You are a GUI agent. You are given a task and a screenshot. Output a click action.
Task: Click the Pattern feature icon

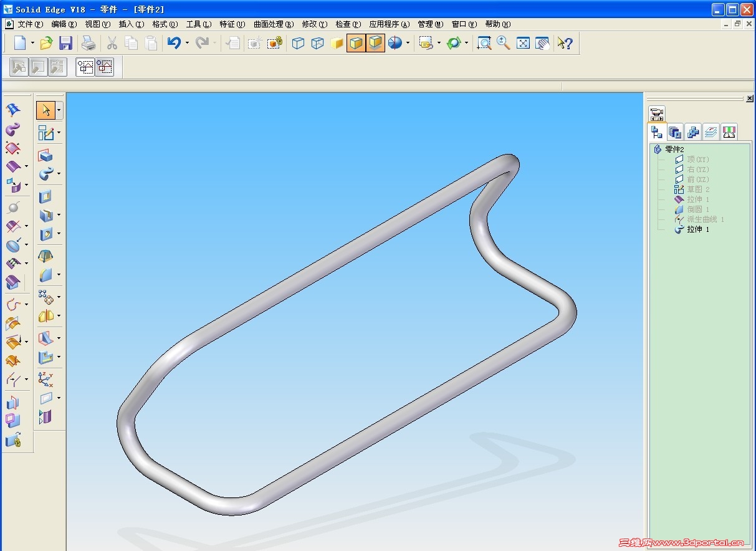click(x=45, y=297)
